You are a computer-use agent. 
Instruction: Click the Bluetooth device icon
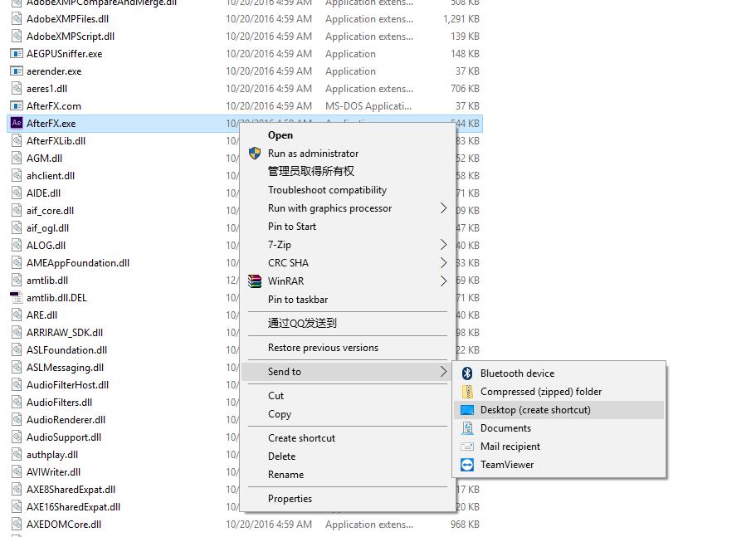tap(467, 373)
